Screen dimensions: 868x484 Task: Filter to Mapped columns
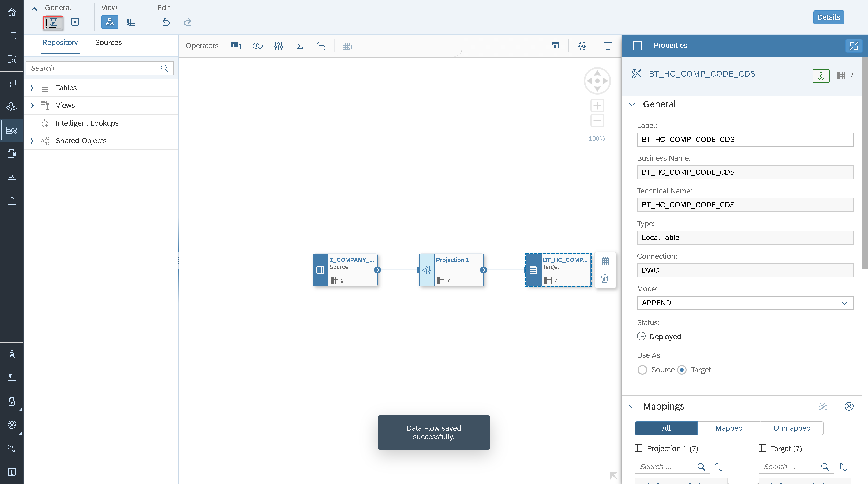729,428
